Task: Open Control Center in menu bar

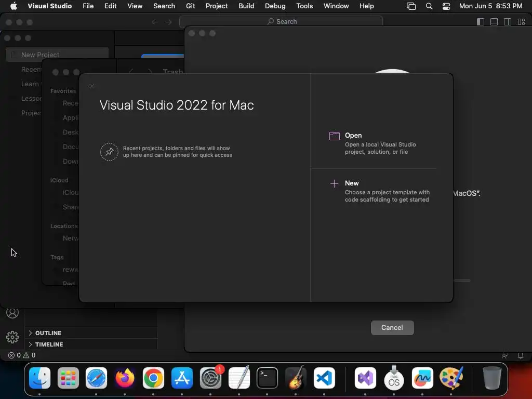Action: pyautogui.click(x=446, y=6)
